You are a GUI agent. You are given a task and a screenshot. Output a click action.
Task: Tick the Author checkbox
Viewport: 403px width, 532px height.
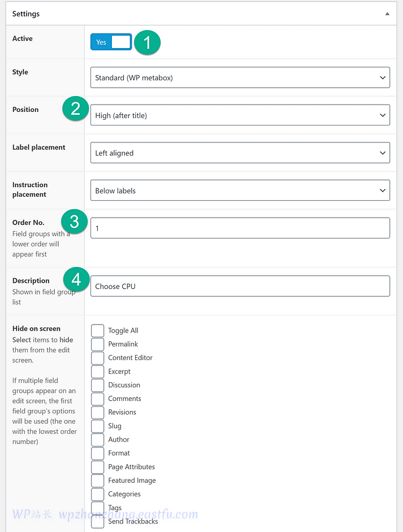click(x=98, y=439)
